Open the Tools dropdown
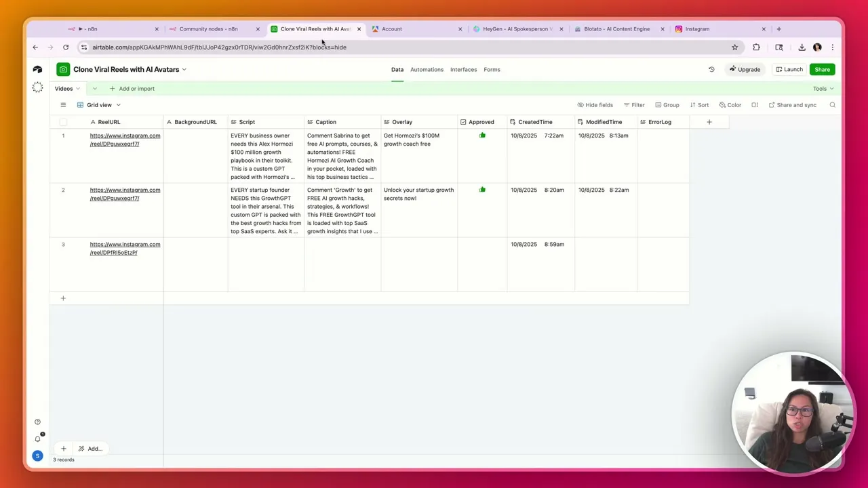The image size is (868, 488). 823,89
